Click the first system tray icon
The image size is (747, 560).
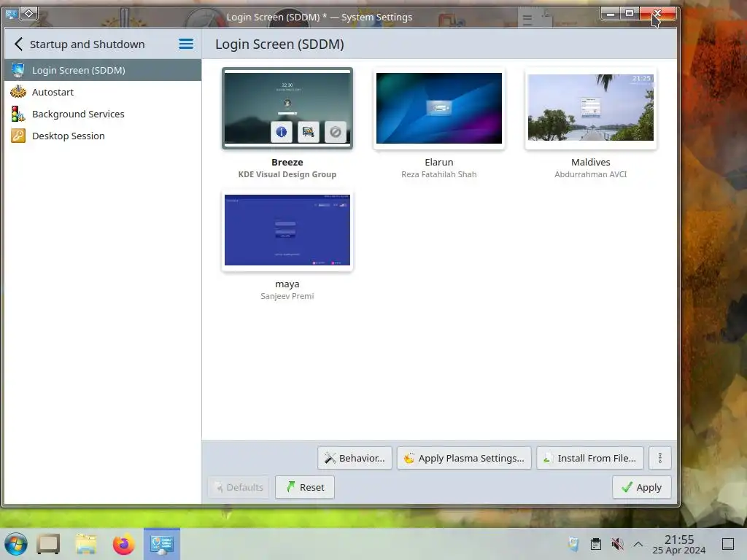click(573, 544)
